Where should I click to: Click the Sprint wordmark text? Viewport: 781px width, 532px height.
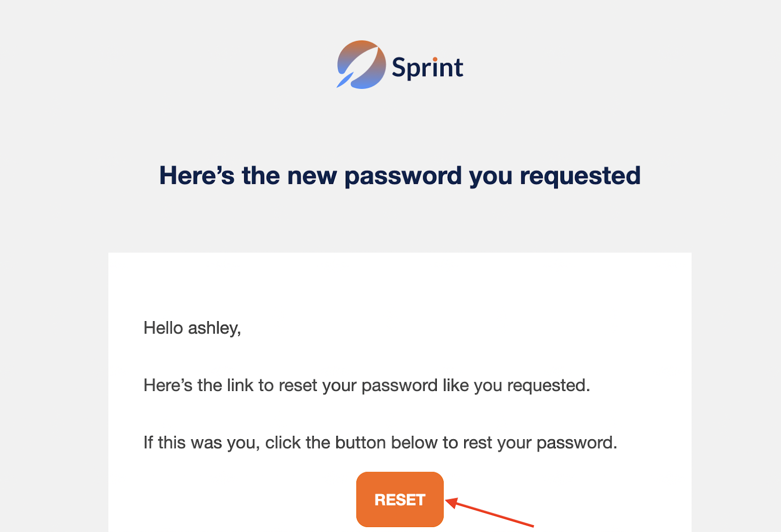click(427, 67)
